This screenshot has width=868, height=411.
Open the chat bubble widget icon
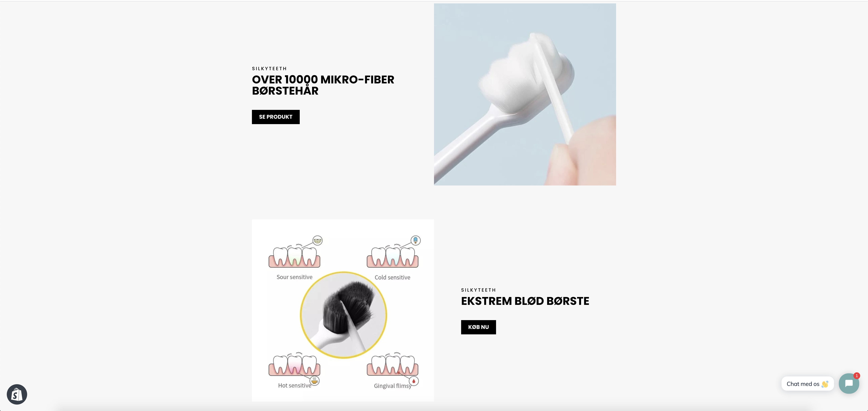[849, 383]
